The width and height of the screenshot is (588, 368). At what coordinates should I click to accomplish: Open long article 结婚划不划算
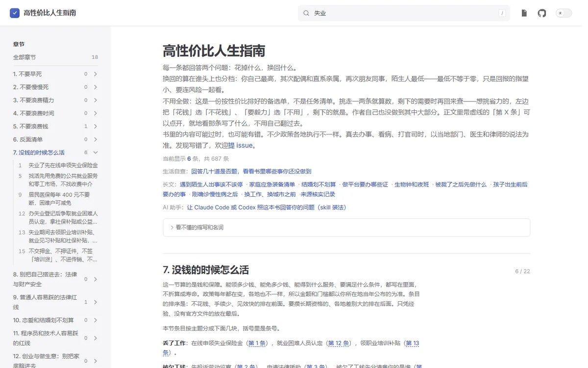[x=318, y=184]
